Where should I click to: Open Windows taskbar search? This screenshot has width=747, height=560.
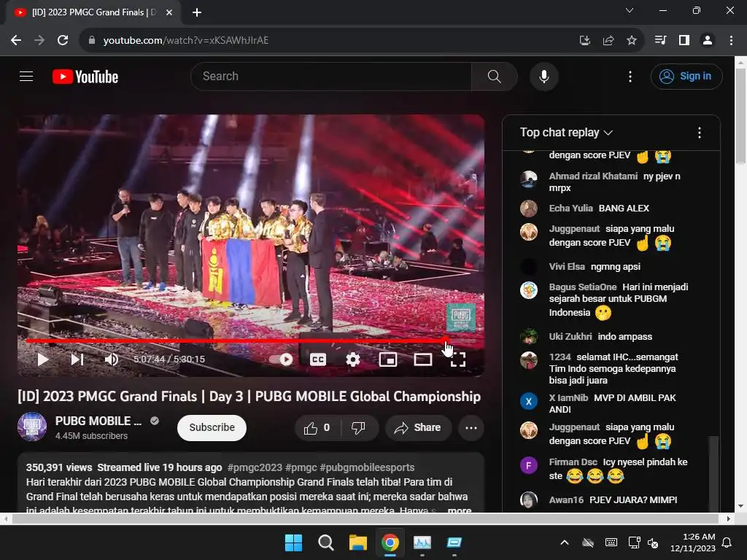(x=326, y=542)
